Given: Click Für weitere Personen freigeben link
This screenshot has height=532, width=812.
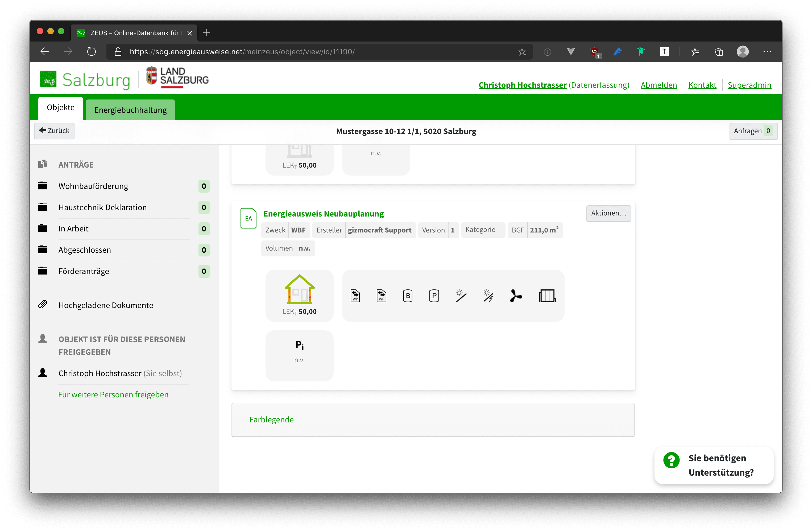Looking at the screenshot, I should pos(113,394).
